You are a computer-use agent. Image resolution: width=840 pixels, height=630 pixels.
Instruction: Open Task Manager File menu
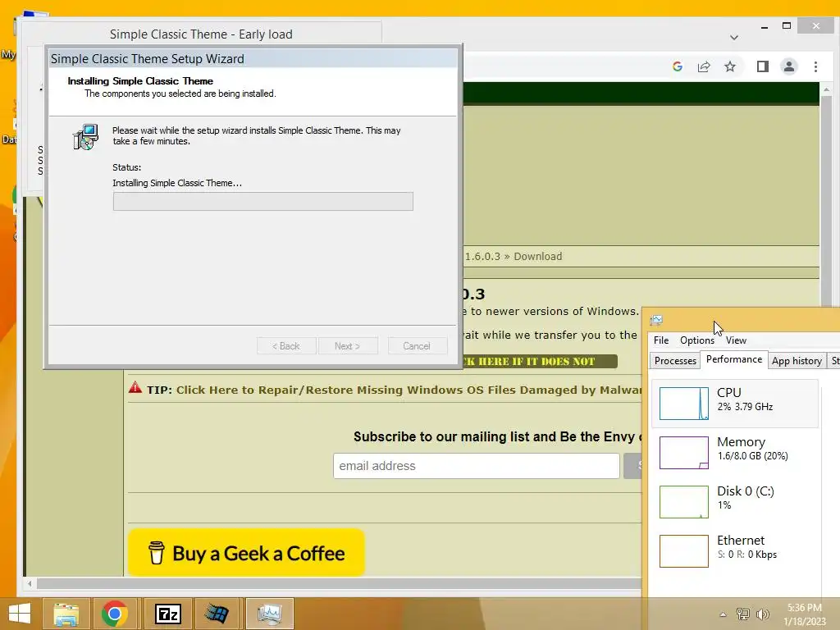(661, 340)
